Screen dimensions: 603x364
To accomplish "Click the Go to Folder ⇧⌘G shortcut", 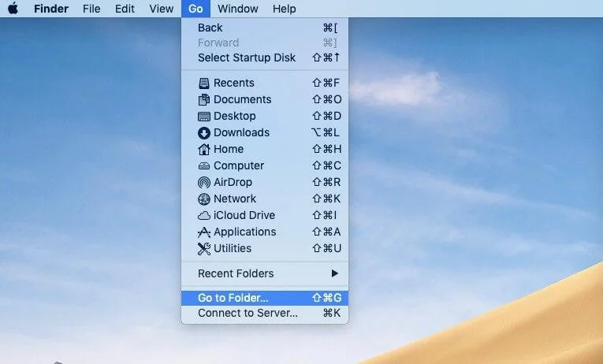I will 327,298.
